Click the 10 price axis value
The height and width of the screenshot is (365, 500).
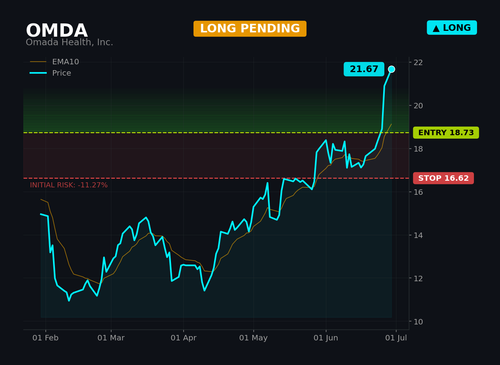point(418,322)
